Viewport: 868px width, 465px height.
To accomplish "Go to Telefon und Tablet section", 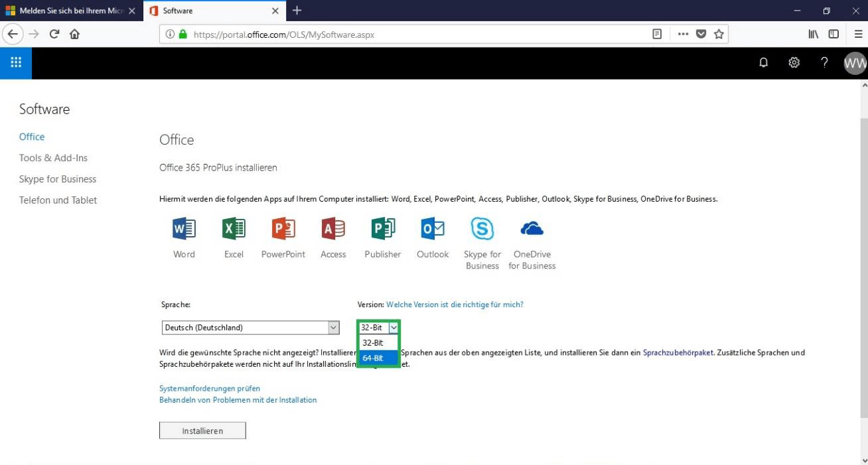I will click(x=58, y=200).
